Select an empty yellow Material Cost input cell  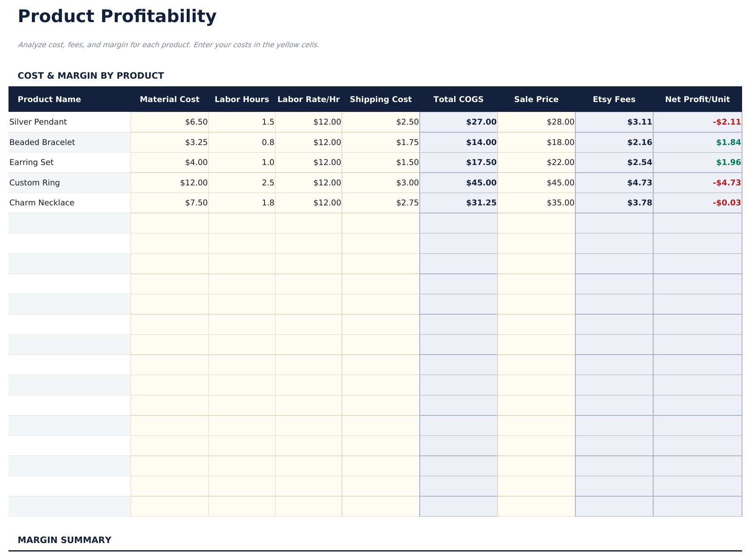tap(169, 223)
